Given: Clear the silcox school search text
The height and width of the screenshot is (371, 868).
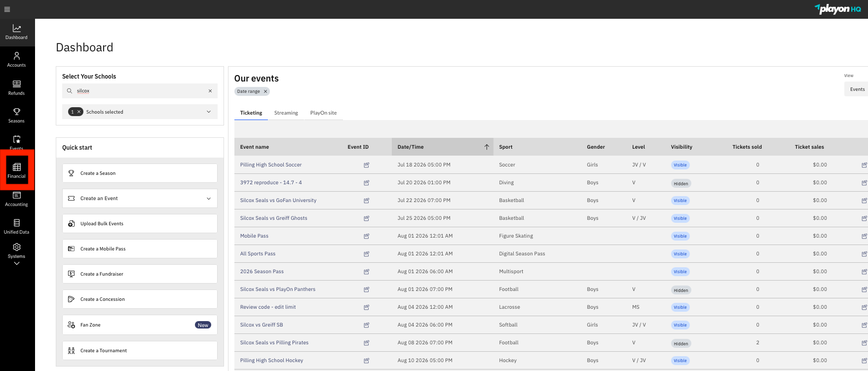Looking at the screenshot, I should [210, 91].
